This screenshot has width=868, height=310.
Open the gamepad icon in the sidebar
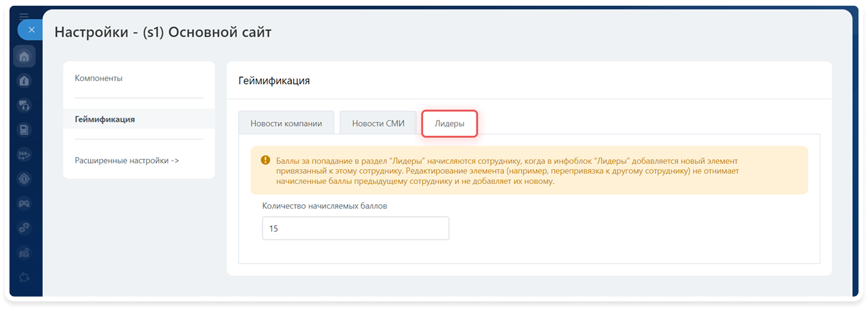(24, 204)
